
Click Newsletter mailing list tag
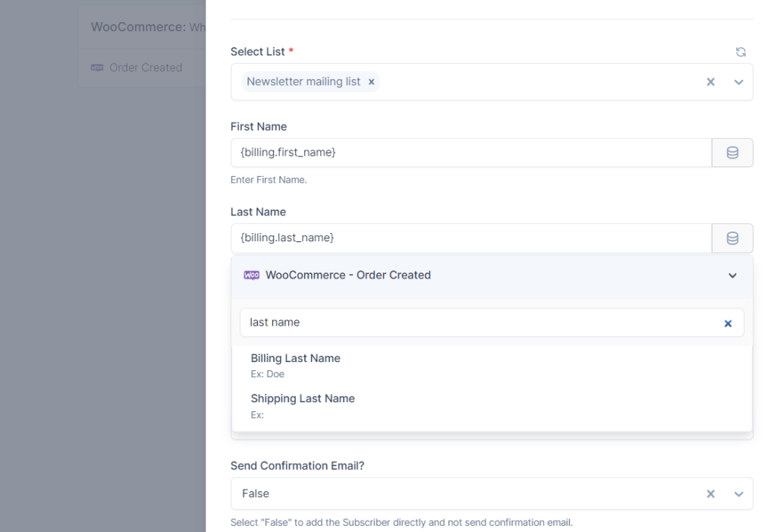click(x=304, y=82)
